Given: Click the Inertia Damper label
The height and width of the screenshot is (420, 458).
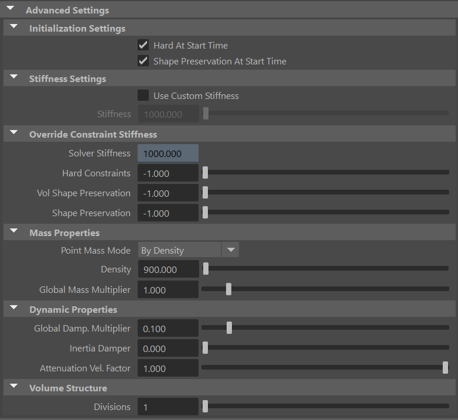Looking at the screenshot, I should tap(100, 349).
